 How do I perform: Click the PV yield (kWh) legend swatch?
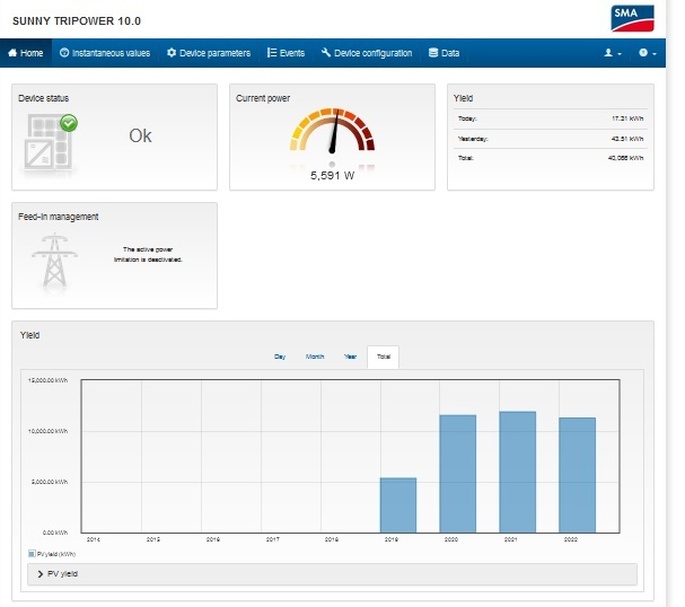click(x=31, y=554)
